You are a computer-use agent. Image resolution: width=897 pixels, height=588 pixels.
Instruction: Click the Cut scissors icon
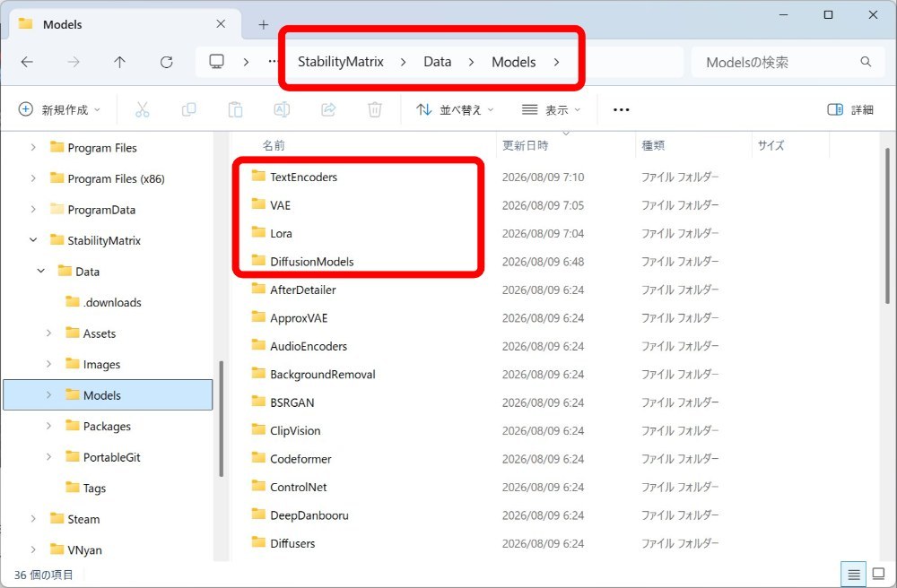pos(143,109)
